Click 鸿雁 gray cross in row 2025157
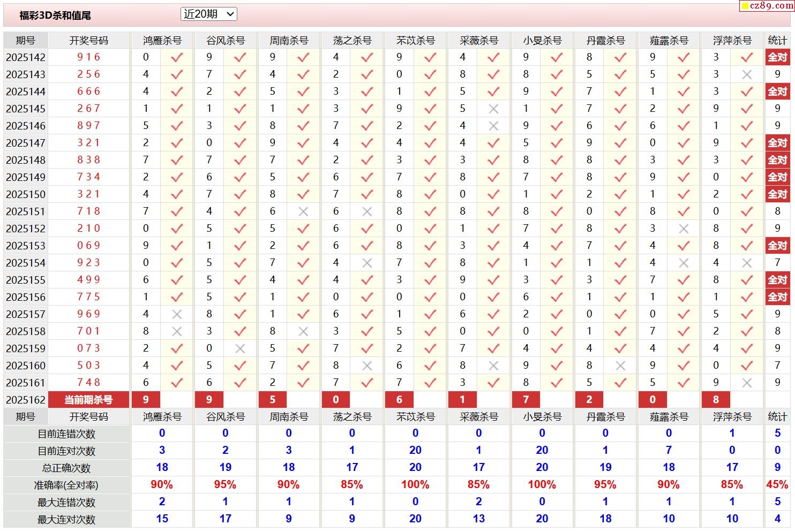This screenshot has height=532, width=795. tap(177, 314)
